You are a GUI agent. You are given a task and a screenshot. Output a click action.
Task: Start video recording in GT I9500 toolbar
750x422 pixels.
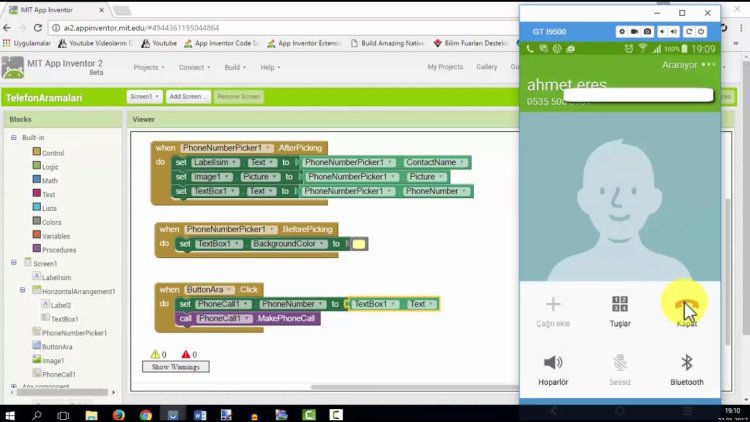pos(634,32)
